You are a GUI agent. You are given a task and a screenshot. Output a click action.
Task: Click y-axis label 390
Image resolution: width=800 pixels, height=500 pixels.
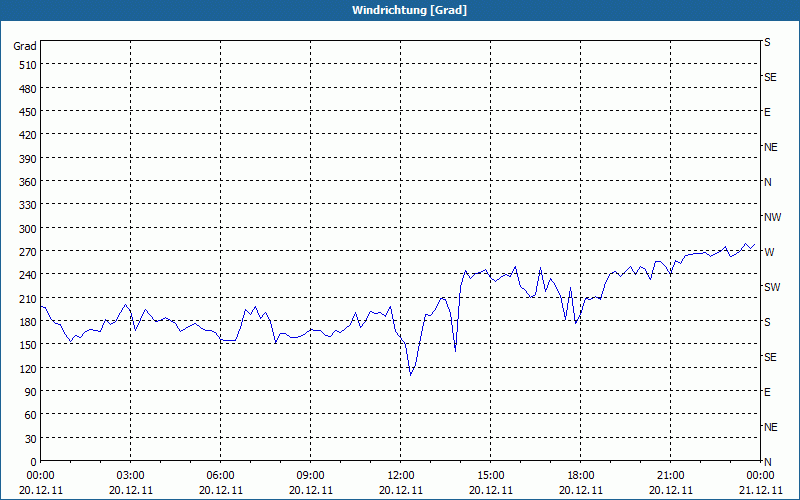[29, 159]
